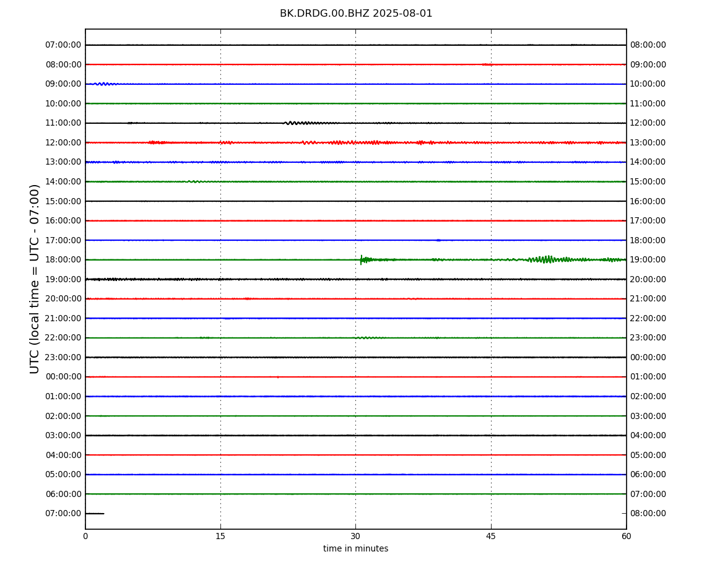Click the left label 11:00:00

(63, 123)
